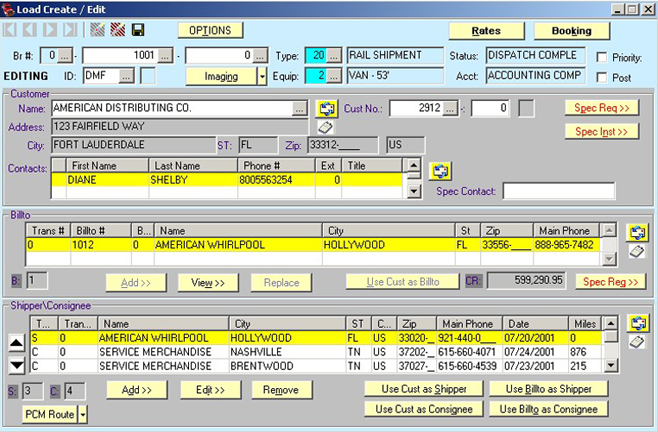Click the red hatched toolbar icon

118,30
